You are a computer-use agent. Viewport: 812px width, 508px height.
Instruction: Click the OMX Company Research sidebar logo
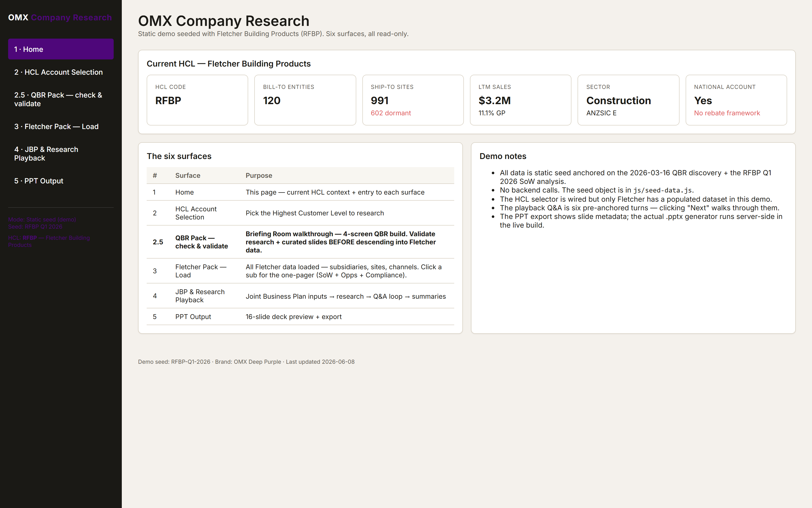coord(60,18)
